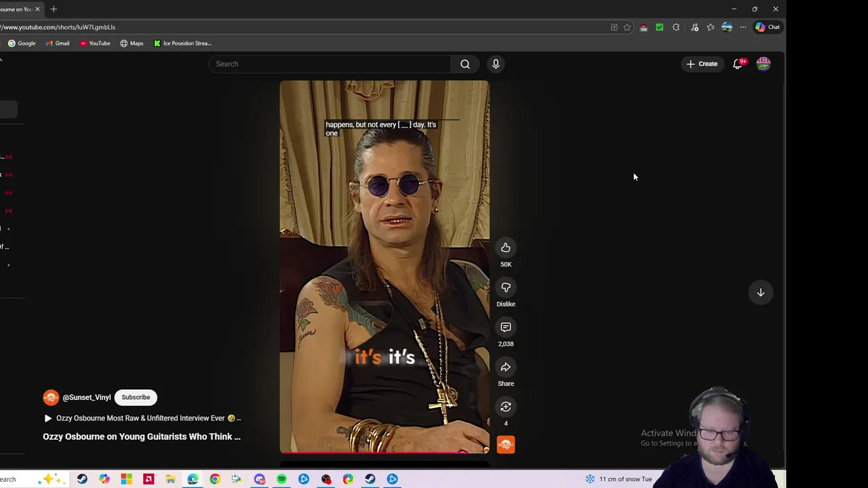Open AMD Software taskbar icon
Screen dimensions: 868x488
(x=149, y=479)
